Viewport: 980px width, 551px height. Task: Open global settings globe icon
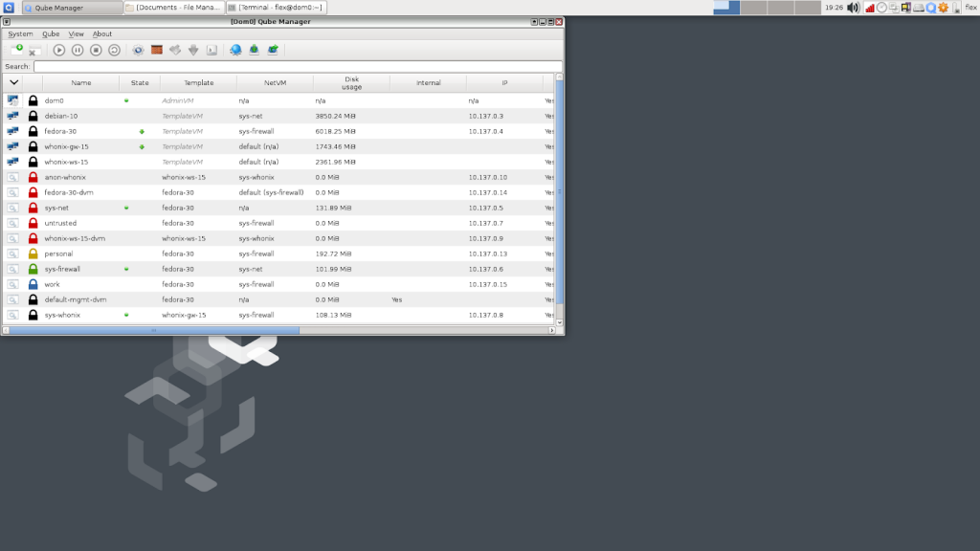point(235,50)
